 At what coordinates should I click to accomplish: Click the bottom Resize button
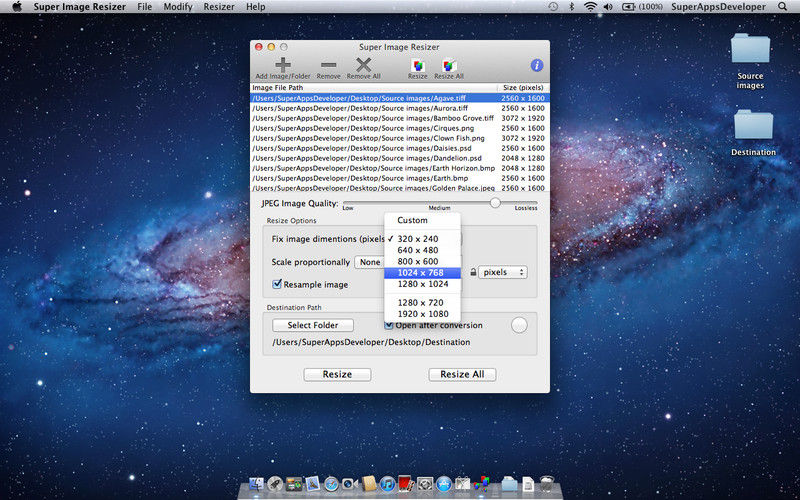point(337,374)
